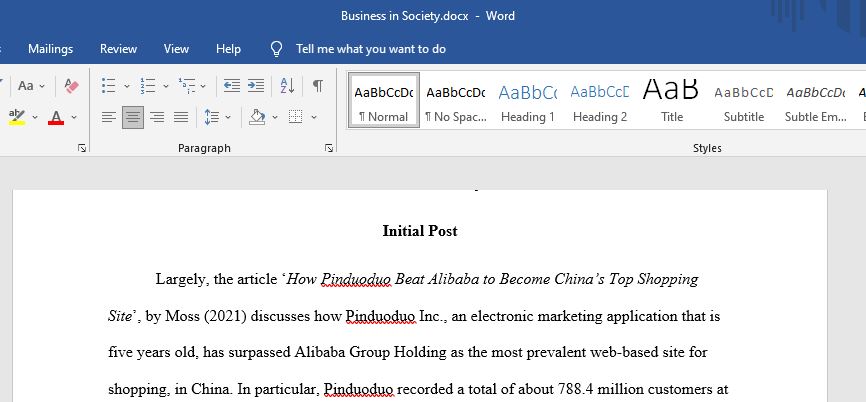Click the Initial Post heading
Viewport: 866px width, 402px height.
coord(420,231)
